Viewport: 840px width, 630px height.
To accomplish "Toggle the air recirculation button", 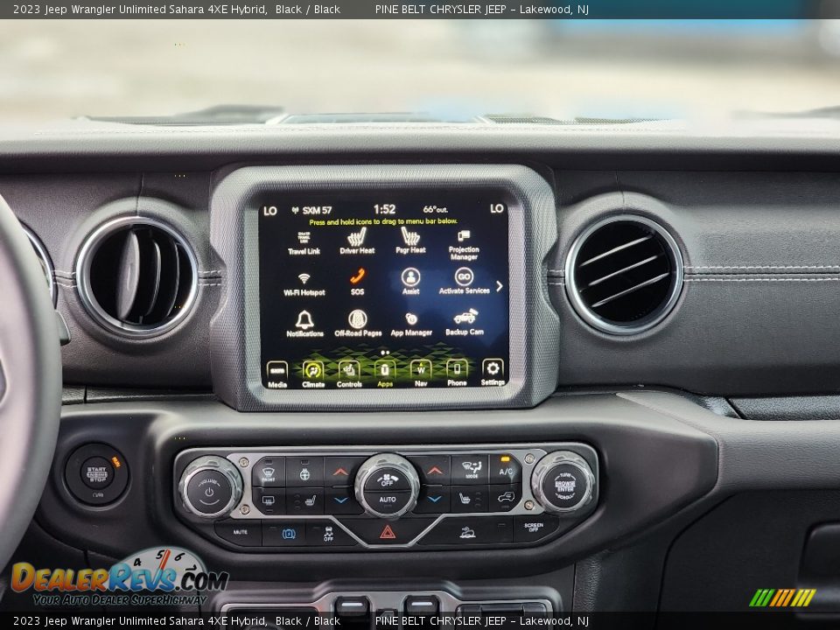I will [505, 498].
